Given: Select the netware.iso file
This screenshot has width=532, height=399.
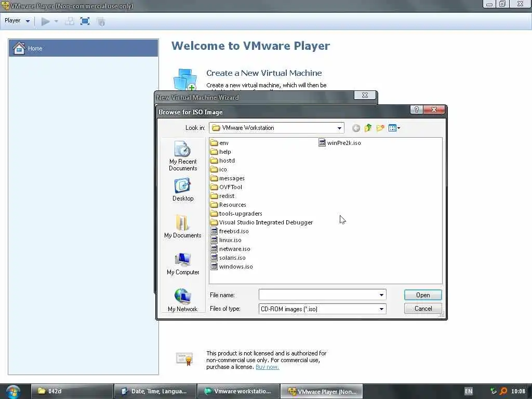Looking at the screenshot, I should [230, 249].
